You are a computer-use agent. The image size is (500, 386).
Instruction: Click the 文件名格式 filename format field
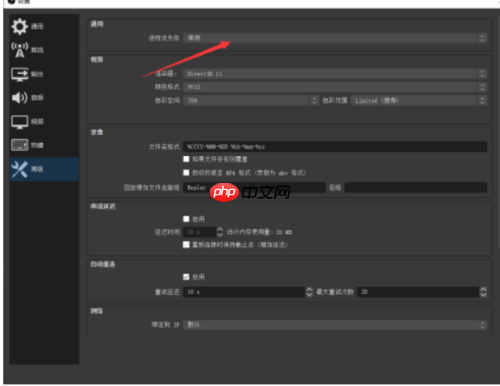pos(335,147)
